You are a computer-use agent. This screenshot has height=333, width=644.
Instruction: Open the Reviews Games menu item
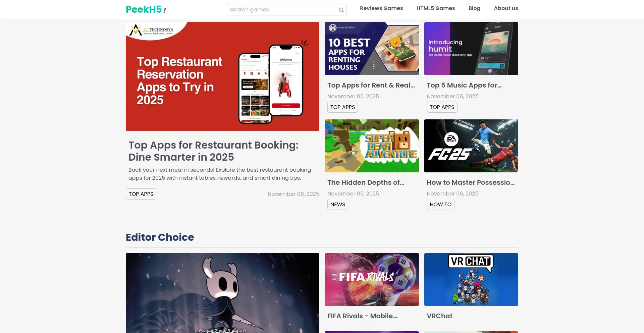click(381, 8)
